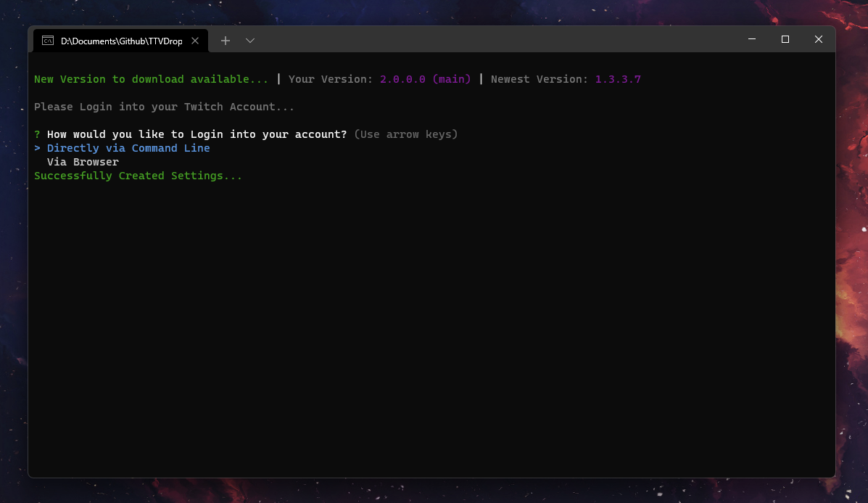Click the '(Use arrow keys)' hint

406,134
